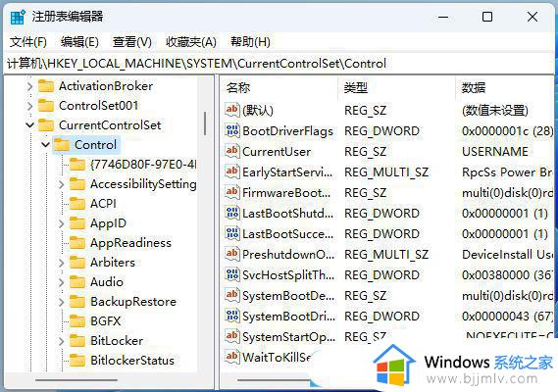558x392 pixels.
Task: Select the BitlockerStatus folder icon
Action: (x=77, y=361)
